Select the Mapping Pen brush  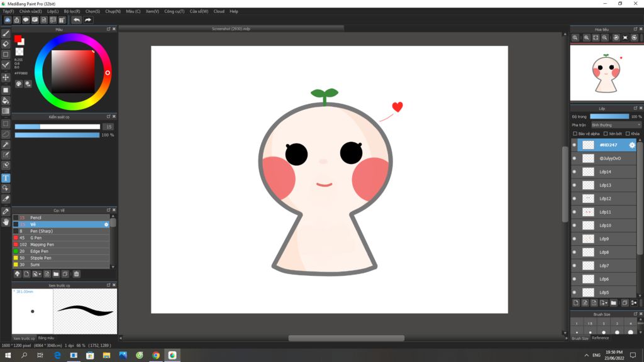point(61,244)
